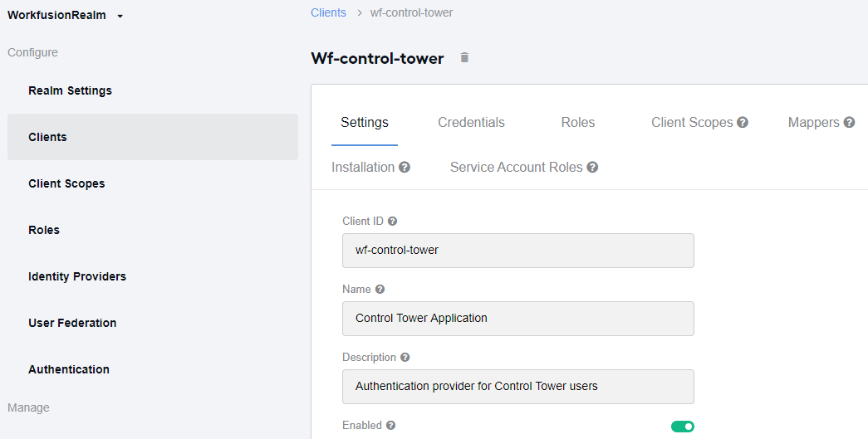
Task: Delete client using the trash icon
Action: point(464,57)
